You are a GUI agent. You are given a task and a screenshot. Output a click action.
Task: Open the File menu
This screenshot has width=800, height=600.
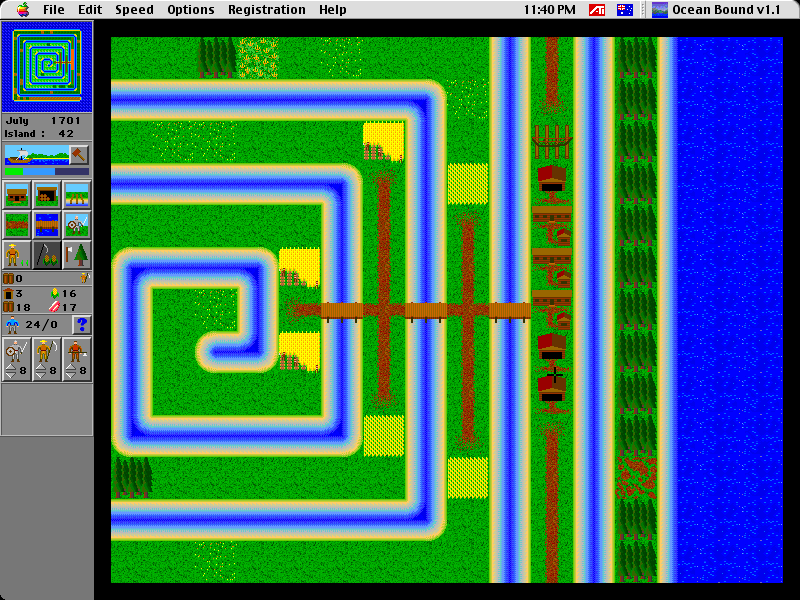(54, 10)
